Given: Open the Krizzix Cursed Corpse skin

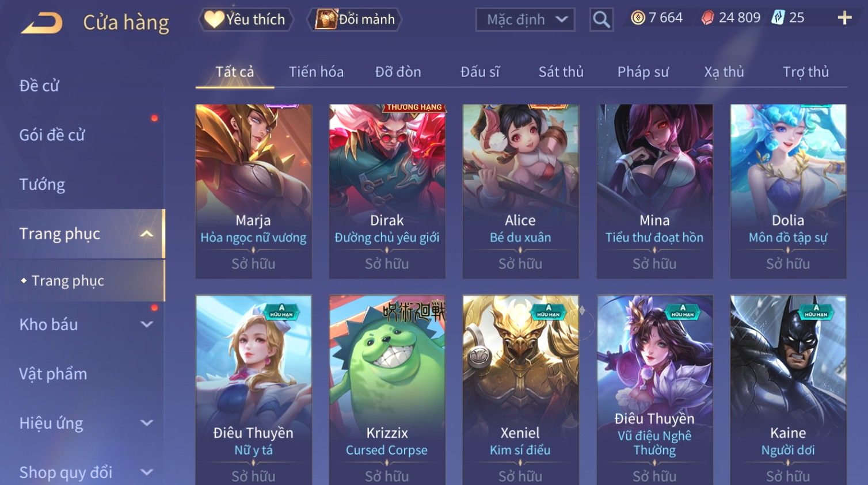Looking at the screenshot, I should tap(387, 389).
